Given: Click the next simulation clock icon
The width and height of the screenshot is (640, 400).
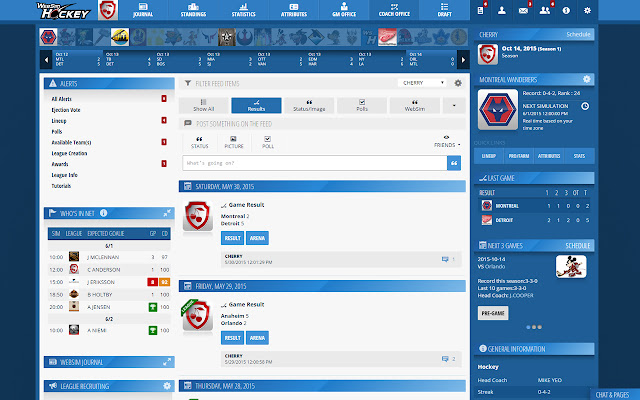Looking at the screenshot, I should (585, 106).
